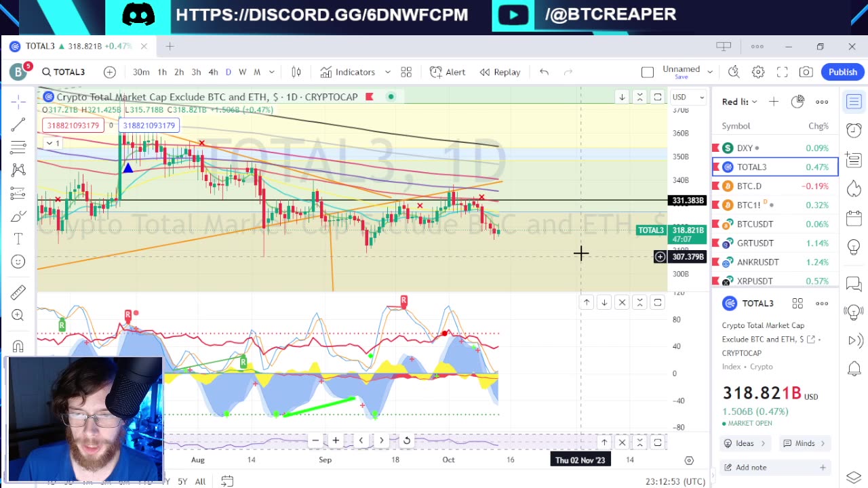Collapse the main chart pane
The height and width of the screenshot is (488, 868).
[x=639, y=97]
